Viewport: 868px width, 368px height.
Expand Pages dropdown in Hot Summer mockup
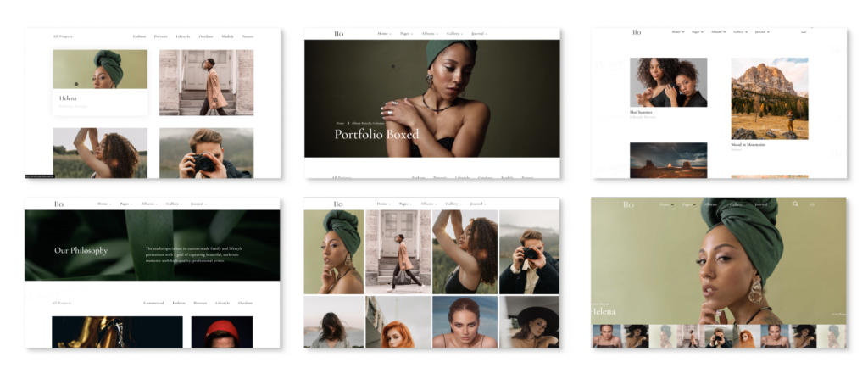tap(698, 32)
